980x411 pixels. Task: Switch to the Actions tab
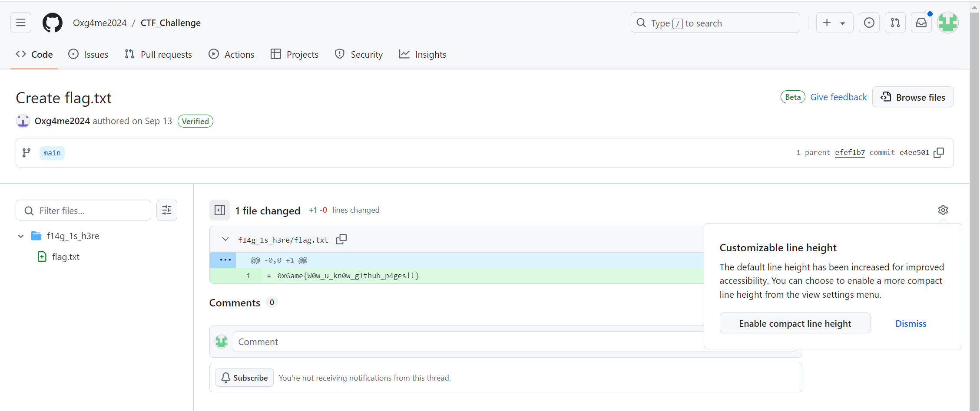pos(232,54)
